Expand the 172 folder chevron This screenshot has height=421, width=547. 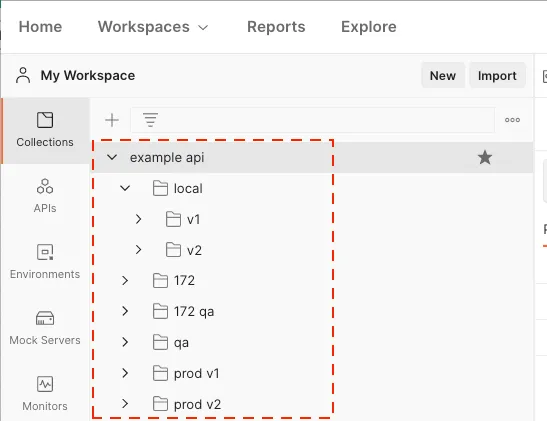(x=125, y=280)
